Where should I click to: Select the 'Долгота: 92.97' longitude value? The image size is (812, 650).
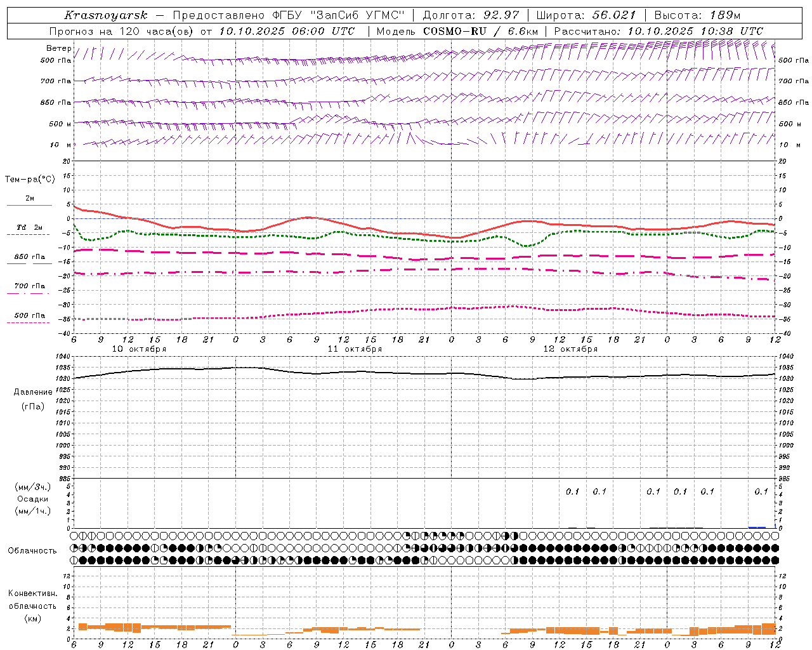pos(471,15)
